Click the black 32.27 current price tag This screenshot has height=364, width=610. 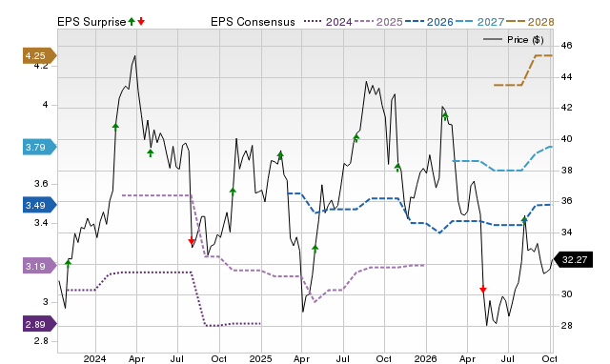point(574,260)
